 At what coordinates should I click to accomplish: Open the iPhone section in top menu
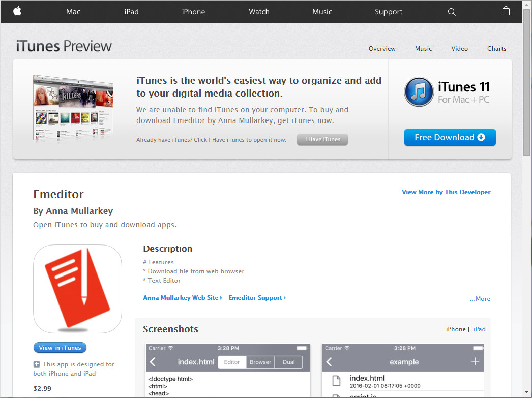point(193,11)
